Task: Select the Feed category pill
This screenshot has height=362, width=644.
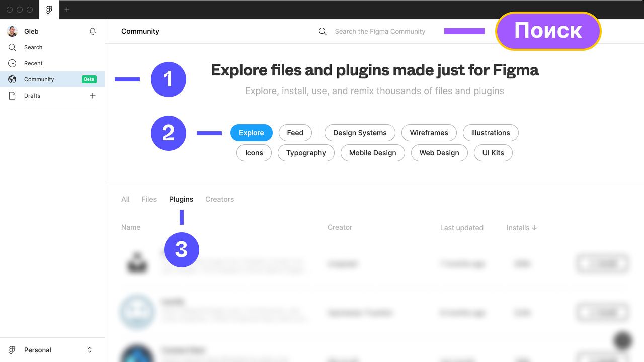Action: coord(295,133)
